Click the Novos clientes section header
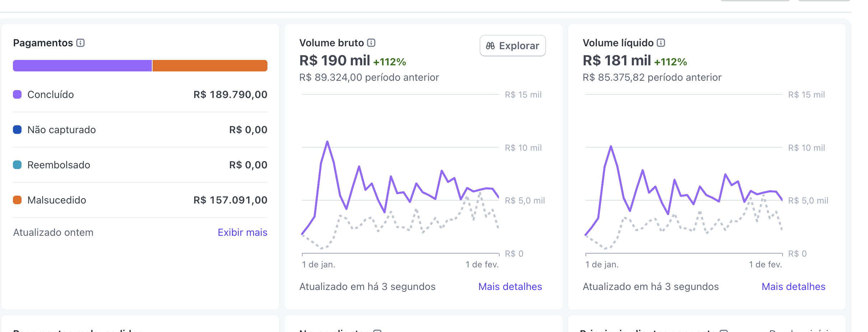 coord(336,331)
